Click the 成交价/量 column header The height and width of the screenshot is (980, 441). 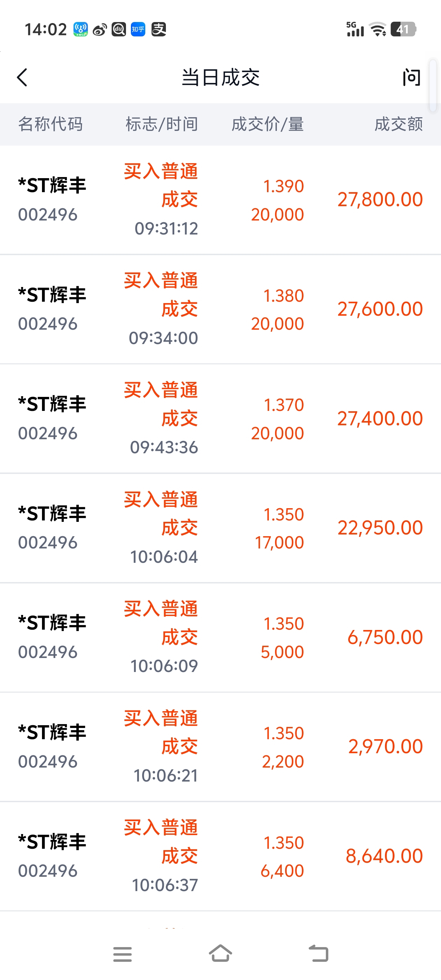(267, 124)
